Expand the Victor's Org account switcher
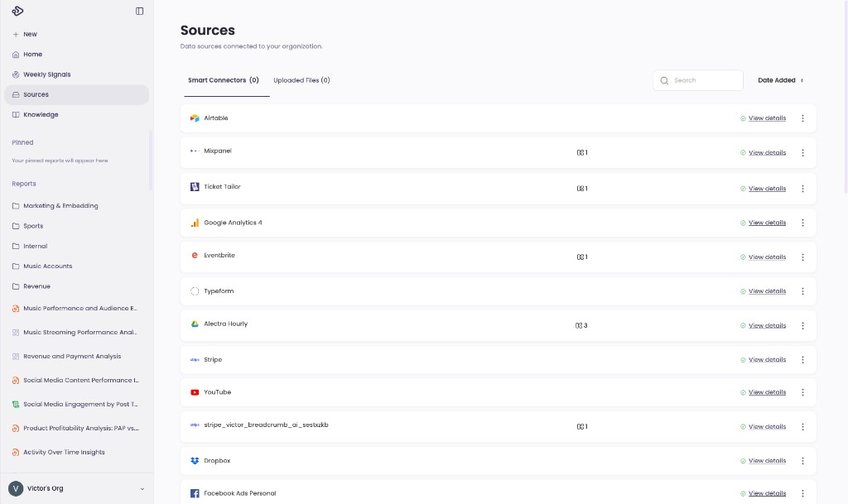 coord(76,488)
